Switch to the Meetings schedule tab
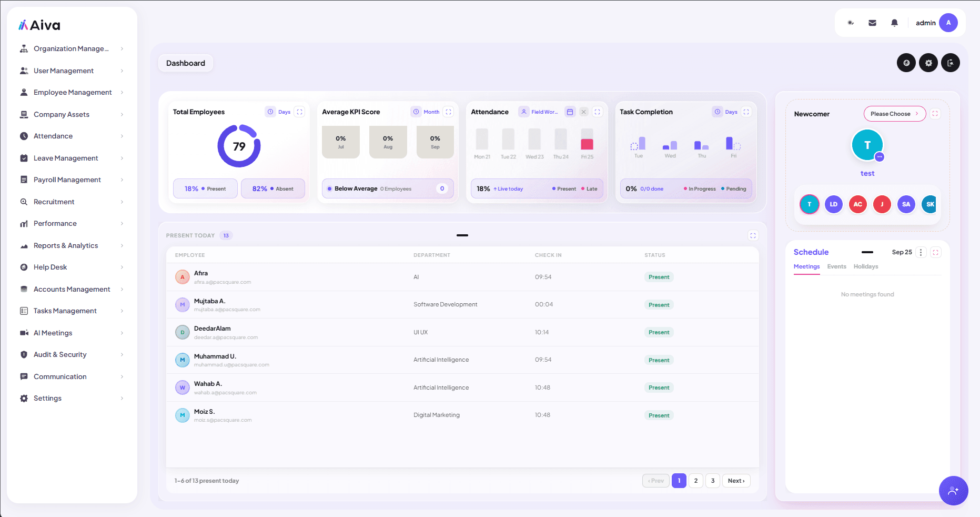The height and width of the screenshot is (517, 980). click(806, 266)
